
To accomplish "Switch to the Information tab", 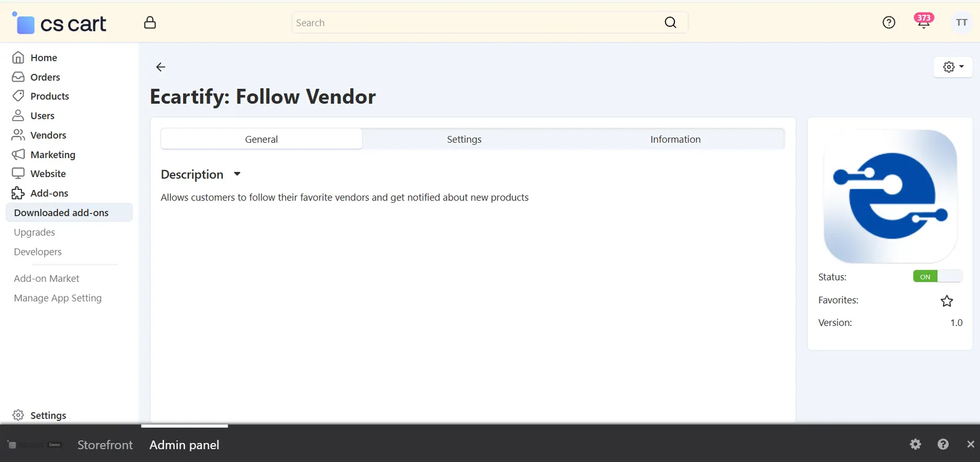I will 676,139.
